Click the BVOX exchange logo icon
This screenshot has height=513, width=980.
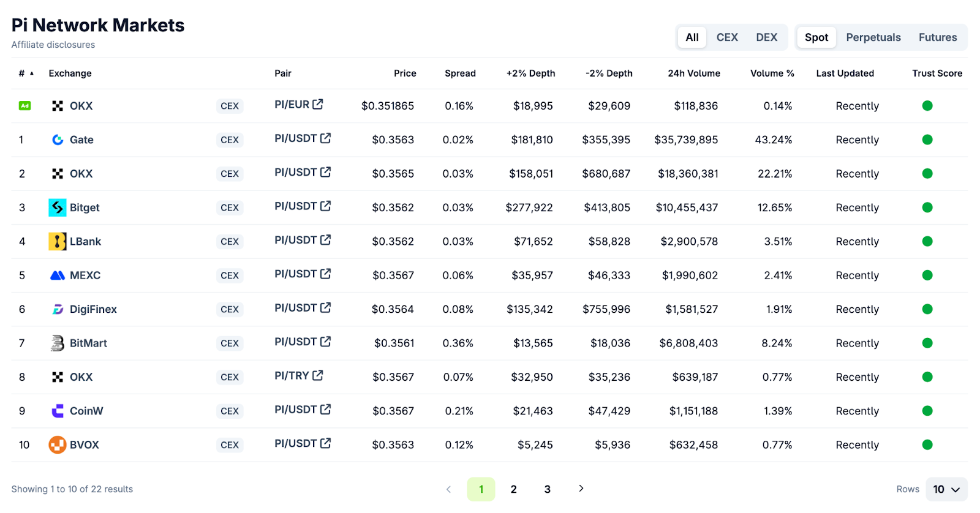click(x=58, y=445)
